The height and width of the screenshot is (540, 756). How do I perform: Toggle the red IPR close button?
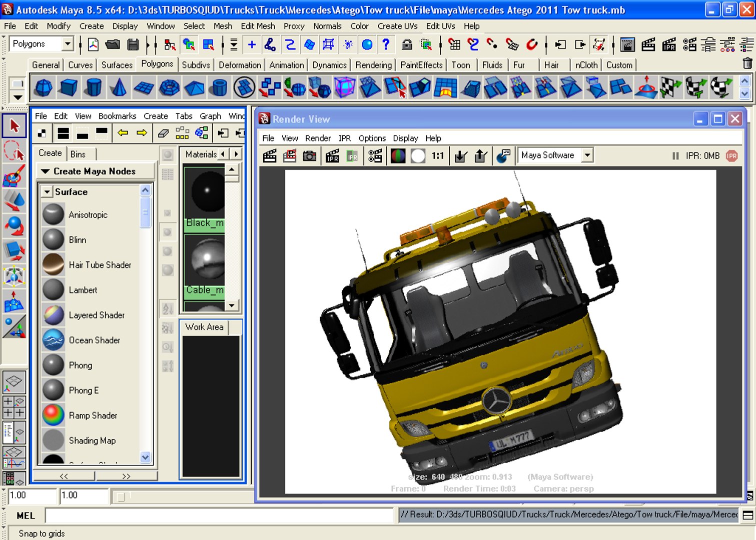coord(731,156)
